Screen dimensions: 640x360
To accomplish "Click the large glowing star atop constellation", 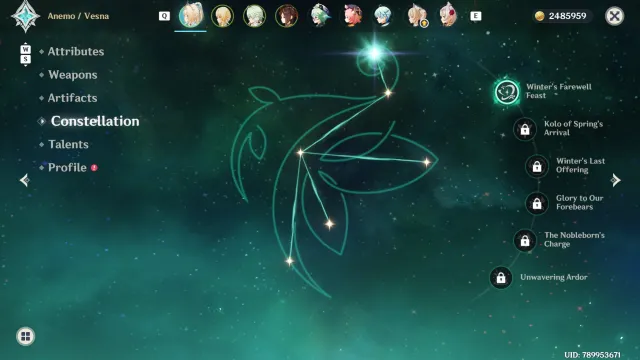I will coord(374,53).
